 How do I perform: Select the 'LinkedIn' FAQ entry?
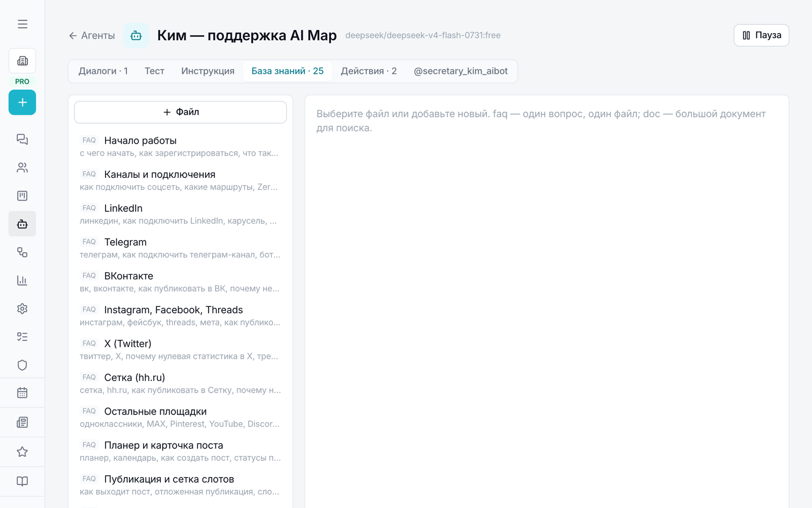(181, 214)
